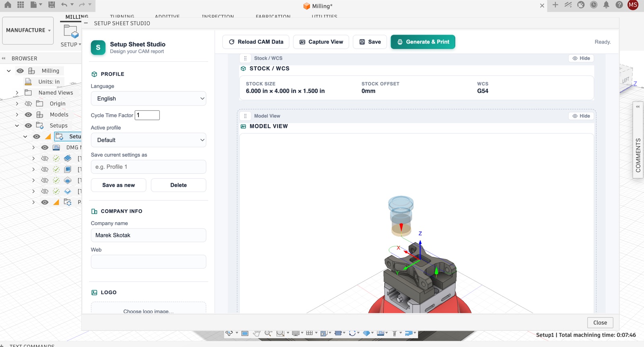644x347 pixels.
Task: Click the toolpath visibility stacked-lines icon
Action: pyautogui.click(x=338, y=333)
